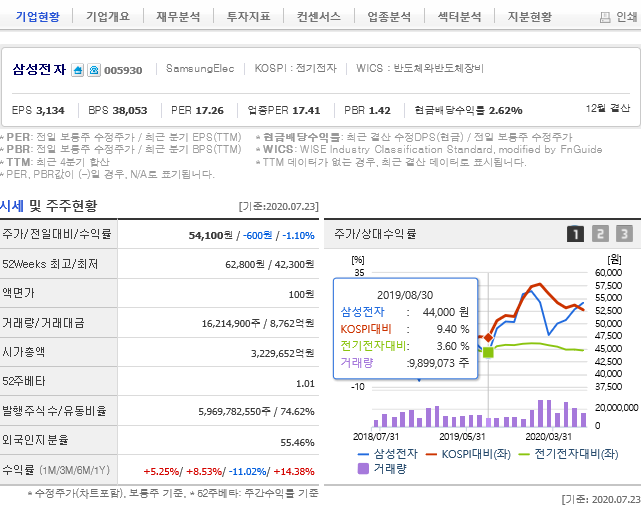Switch to chart view button 3
Image resolution: width=641 pixels, height=506 pixels.
tap(624, 234)
